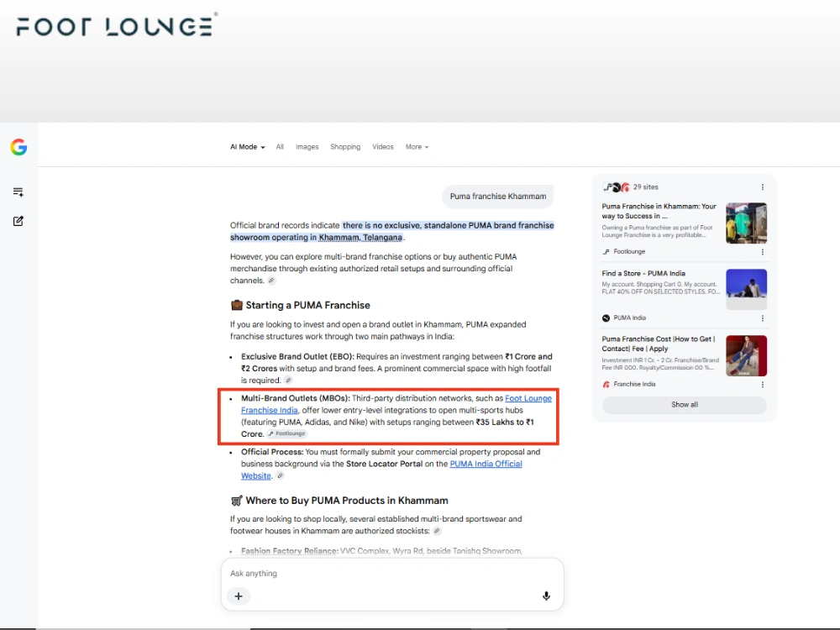Click the Footlounge source chip

click(x=287, y=433)
